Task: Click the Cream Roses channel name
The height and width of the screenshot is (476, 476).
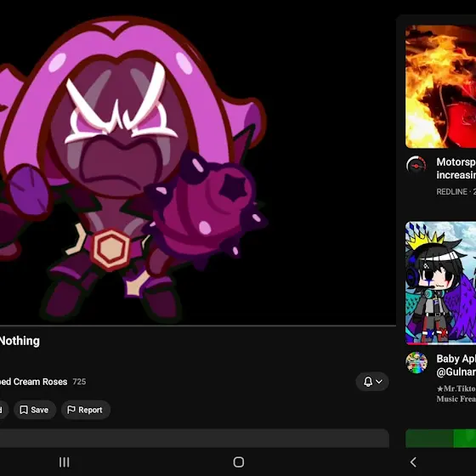Action: coord(33,382)
